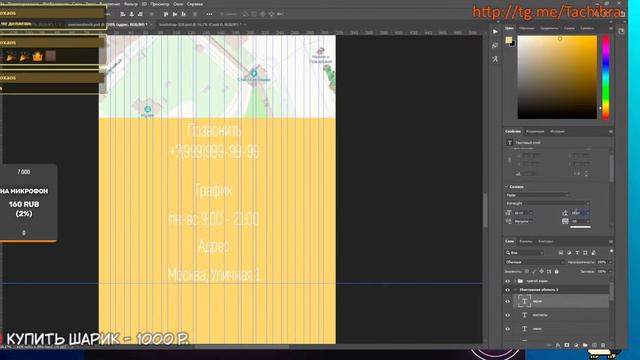Select the background color swatch
This screenshot has height=360, width=640.
tap(513, 43)
